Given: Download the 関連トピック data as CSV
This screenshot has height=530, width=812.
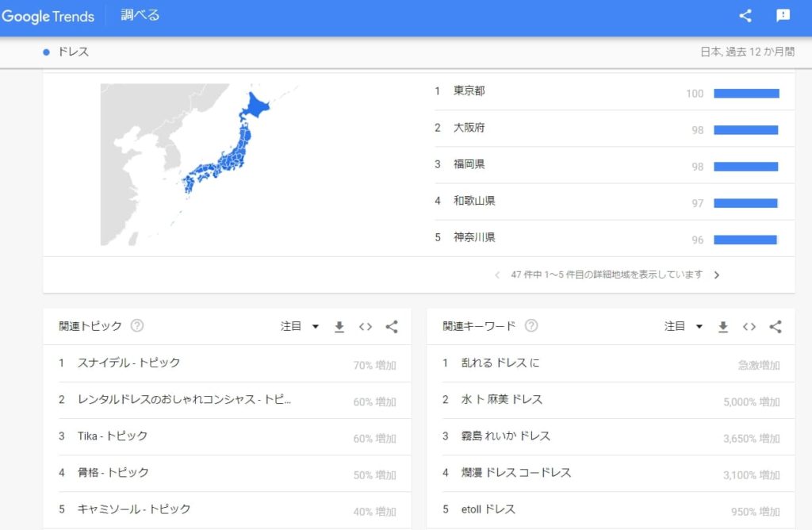Looking at the screenshot, I should [339, 327].
